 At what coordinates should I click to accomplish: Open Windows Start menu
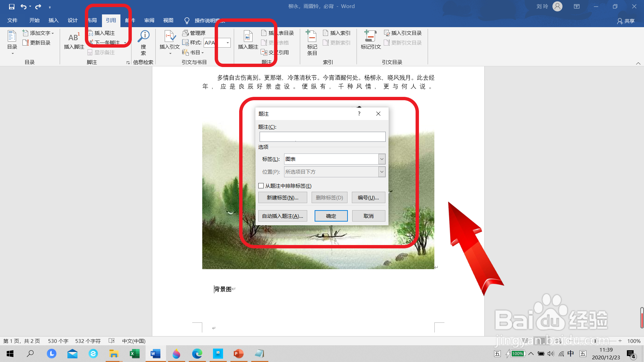coord(10,354)
